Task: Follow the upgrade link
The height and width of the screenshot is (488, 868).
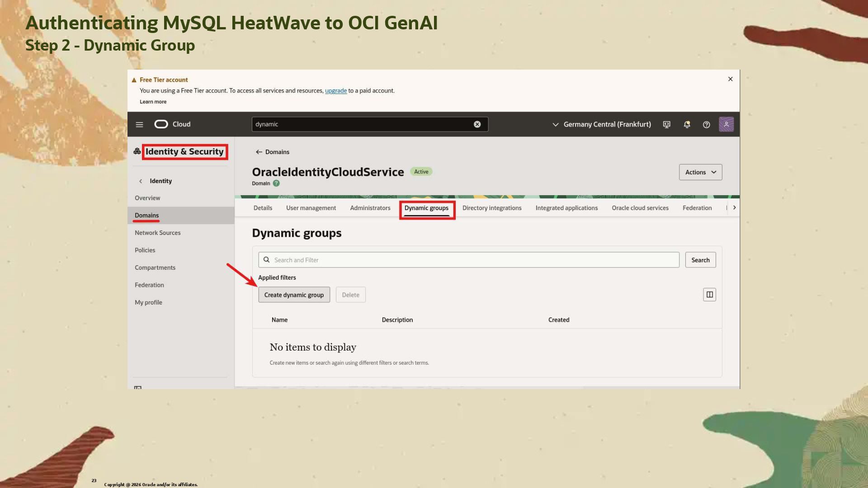Action: point(335,90)
